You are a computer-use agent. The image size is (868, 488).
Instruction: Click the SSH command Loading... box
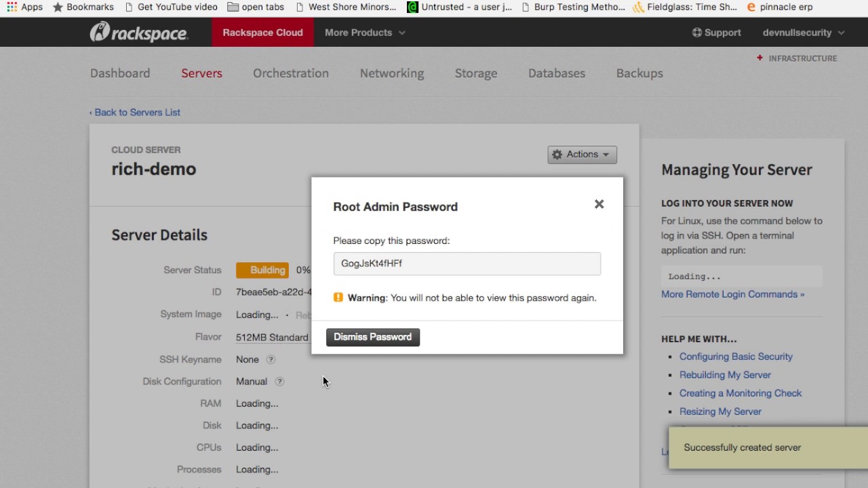coord(742,277)
